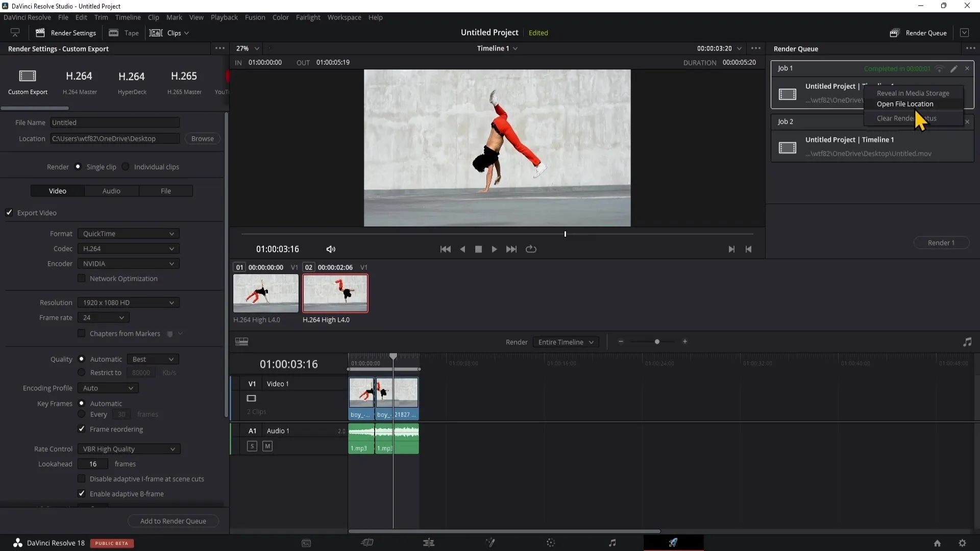
Task: Click the Fairlight page icon in toolbar
Action: (612, 542)
